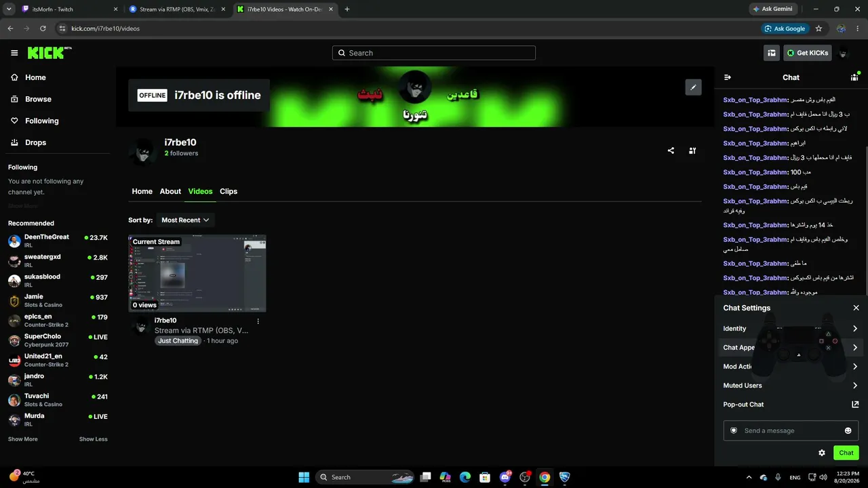Image resolution: width=868 pixels, height=488 pixels.
Task: Open Microsoft Edge from the taskbar
Action: (x=465, y=477)
